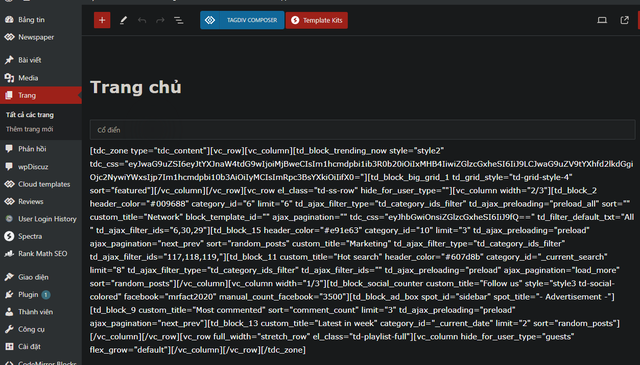Image resolution: width=640 pixels, height=365 pixels.
Task: Click the Giao diện brush icon
Action: (x=9, y=277)
